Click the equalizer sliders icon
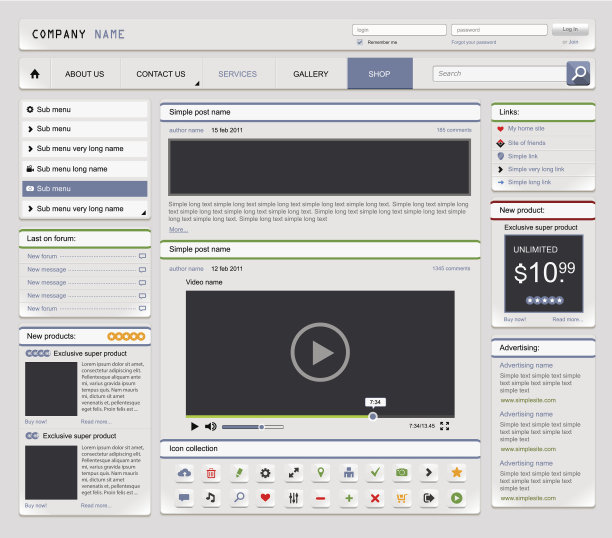612x538 pixels. pyautogui.click(x=293, y=497)
